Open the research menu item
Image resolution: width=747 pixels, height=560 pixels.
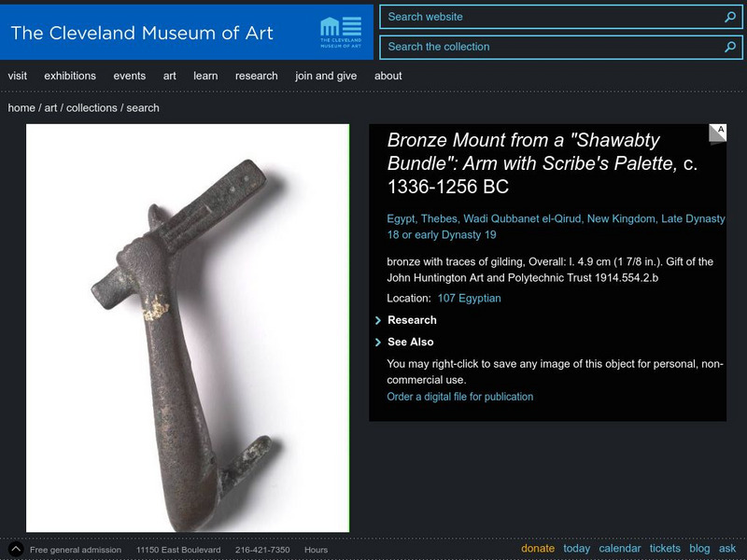(256, 76)
